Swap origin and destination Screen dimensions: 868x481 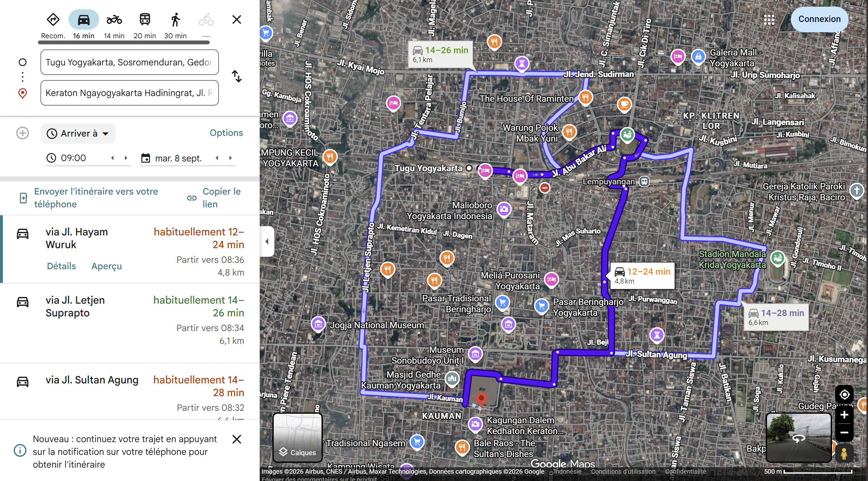pyautogui.click(x=237, y=76)
